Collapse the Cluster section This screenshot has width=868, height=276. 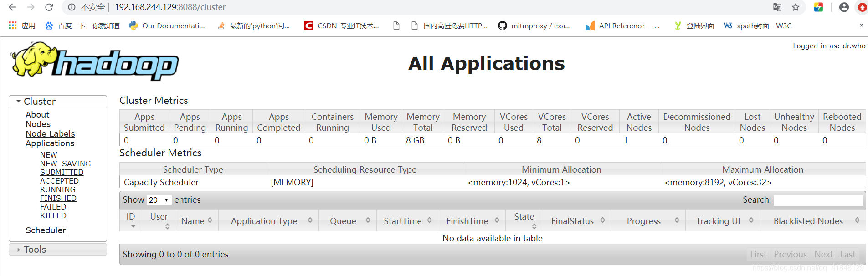tap(58, 101)
